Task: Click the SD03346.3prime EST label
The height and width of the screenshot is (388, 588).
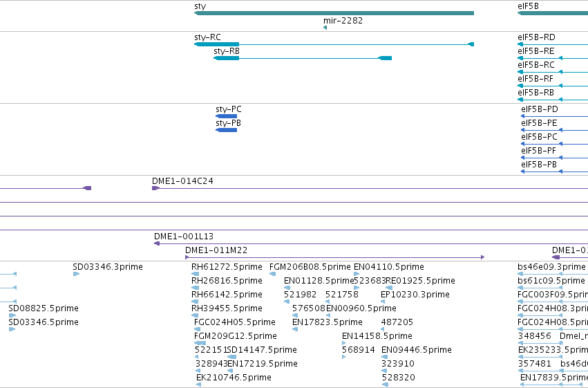Action: click(x=108, y=267)
